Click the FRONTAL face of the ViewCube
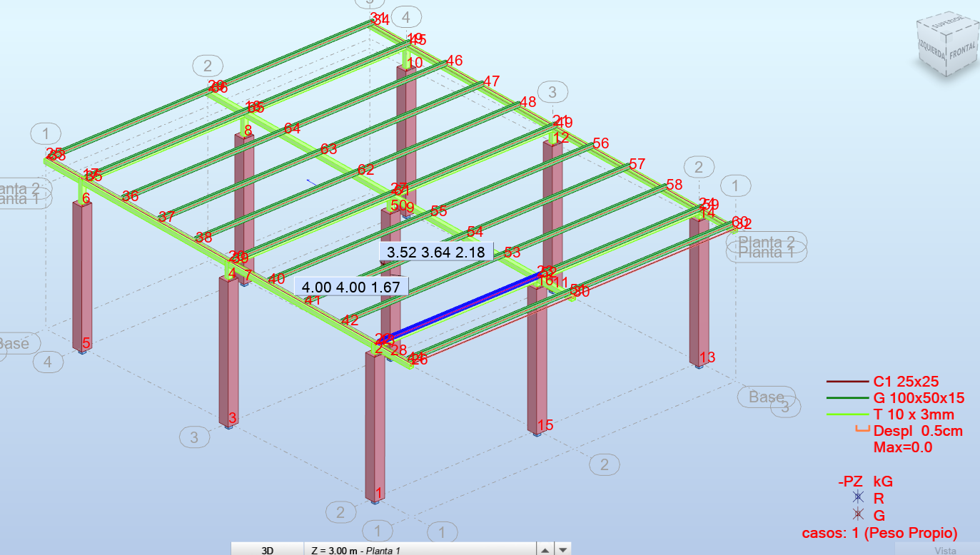Image resolution: width=980 pixels, height=555 pixels. pos(962,51)
